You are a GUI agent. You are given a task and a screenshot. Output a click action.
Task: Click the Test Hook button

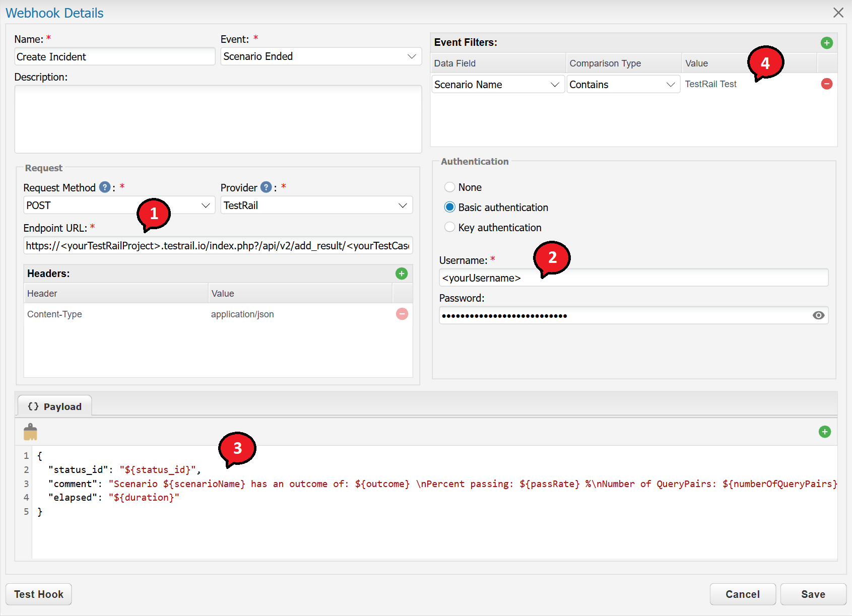click(39, 594)
